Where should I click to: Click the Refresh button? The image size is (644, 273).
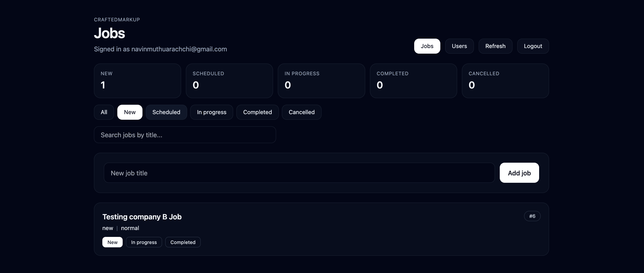(495, 46)
